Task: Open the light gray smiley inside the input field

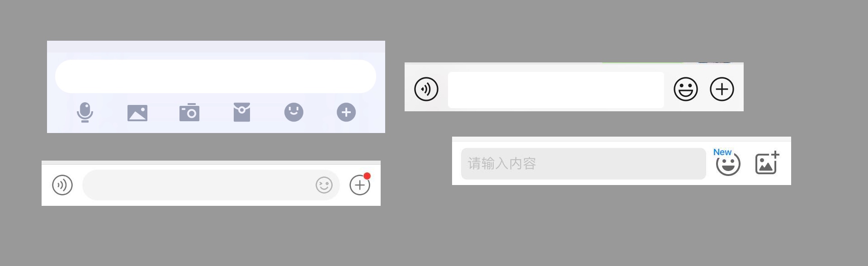Action: [x=324, y=185]
